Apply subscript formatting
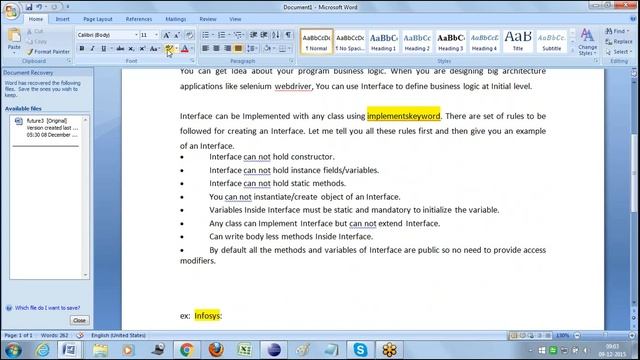 tap(131, 49)
